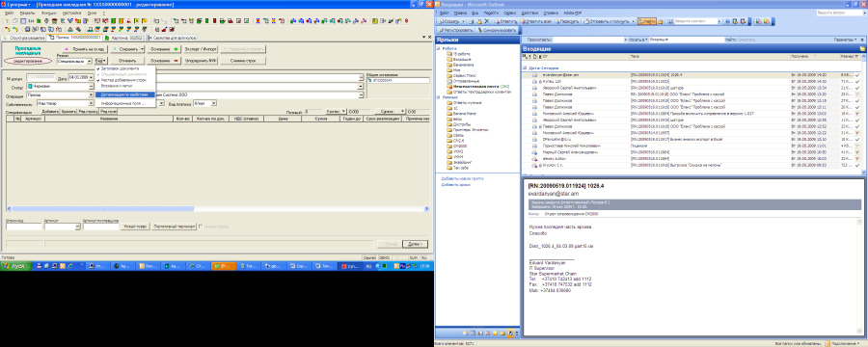Screen dimensions: 868x347
Task: Toggle flag on Мерный Сергей Александрович message
Action: (x=857, y=151)
